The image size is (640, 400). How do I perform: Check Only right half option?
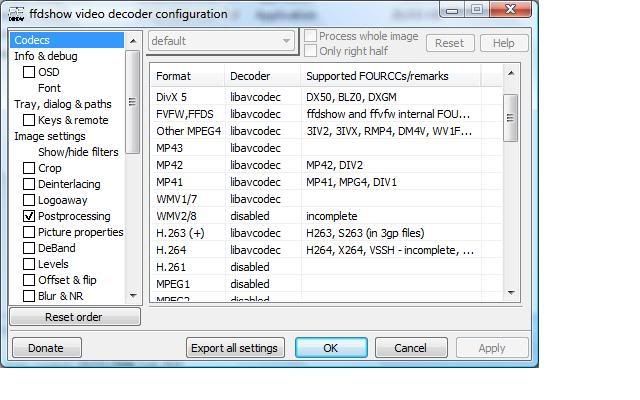pos(311,51)
